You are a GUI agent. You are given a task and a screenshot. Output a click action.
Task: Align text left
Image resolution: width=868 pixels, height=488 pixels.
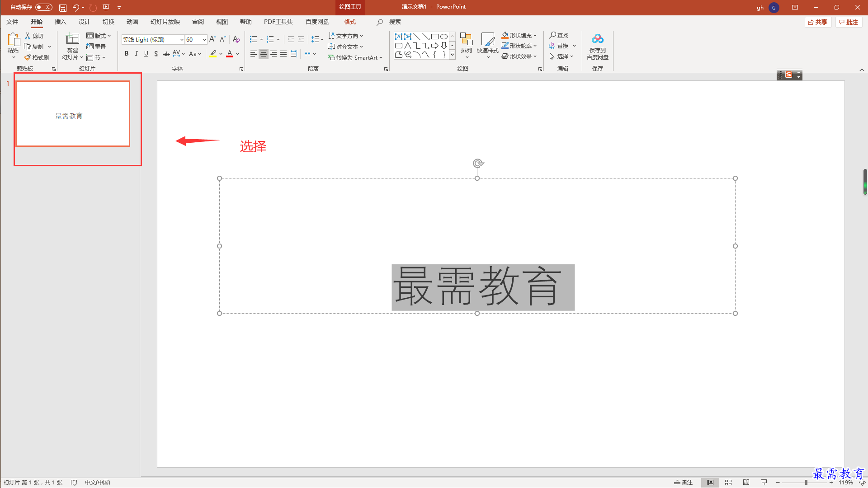254,54
